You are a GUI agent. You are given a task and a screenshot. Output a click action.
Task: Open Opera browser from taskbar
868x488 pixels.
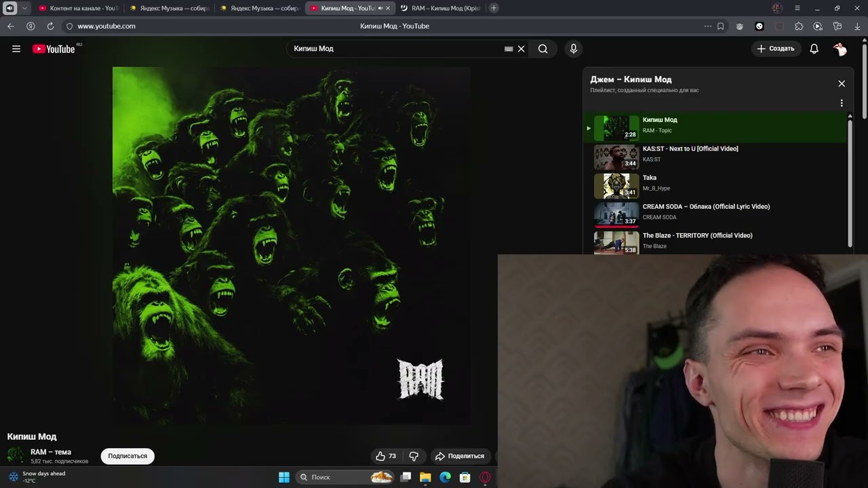coord(485,477)
